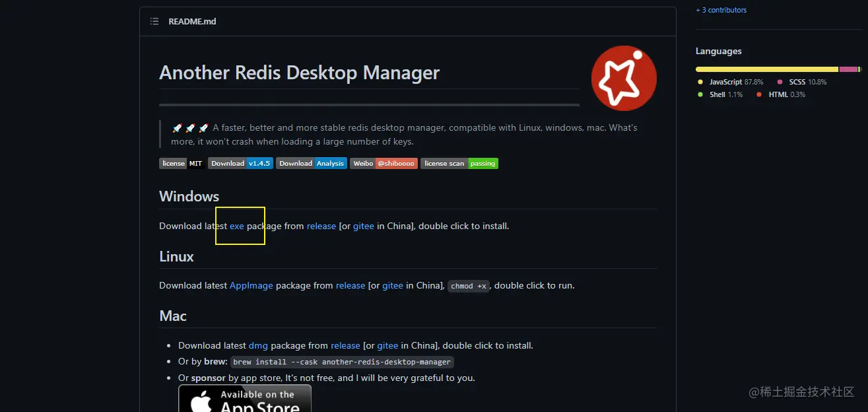Click the pink SCSS segment of the language bar
The image size is (868, 412).
pyautogui.click(x=848, y=69)
